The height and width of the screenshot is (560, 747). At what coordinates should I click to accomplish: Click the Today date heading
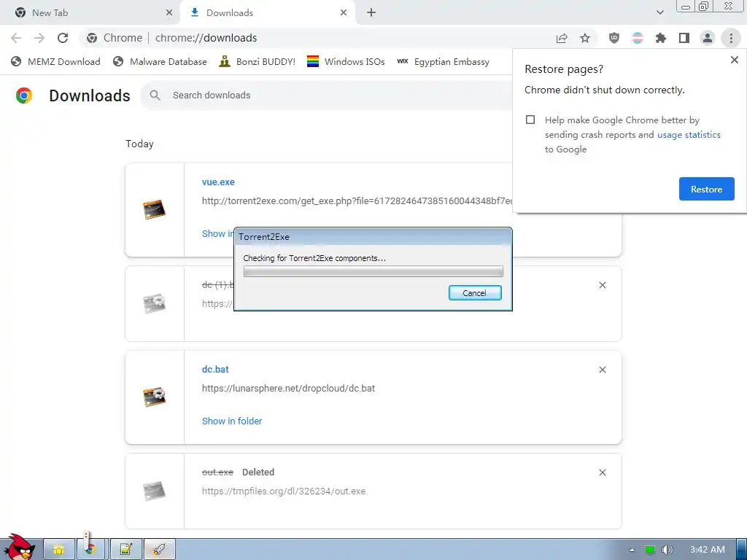coord(139,144)
